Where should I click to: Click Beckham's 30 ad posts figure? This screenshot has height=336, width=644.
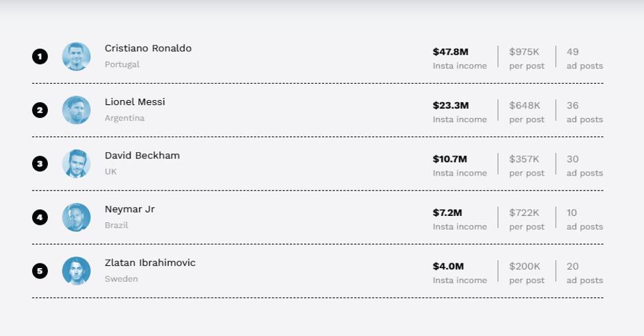click(x=573, y=159)
